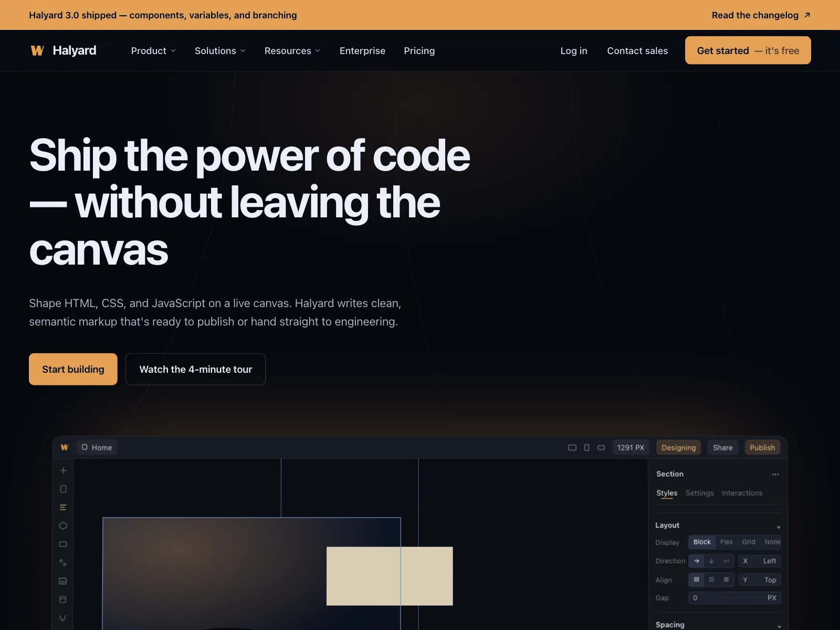The height and width of the screenshot is (630, 840).
Task: Open the X Left alignment dropdown
Action: 760,561
